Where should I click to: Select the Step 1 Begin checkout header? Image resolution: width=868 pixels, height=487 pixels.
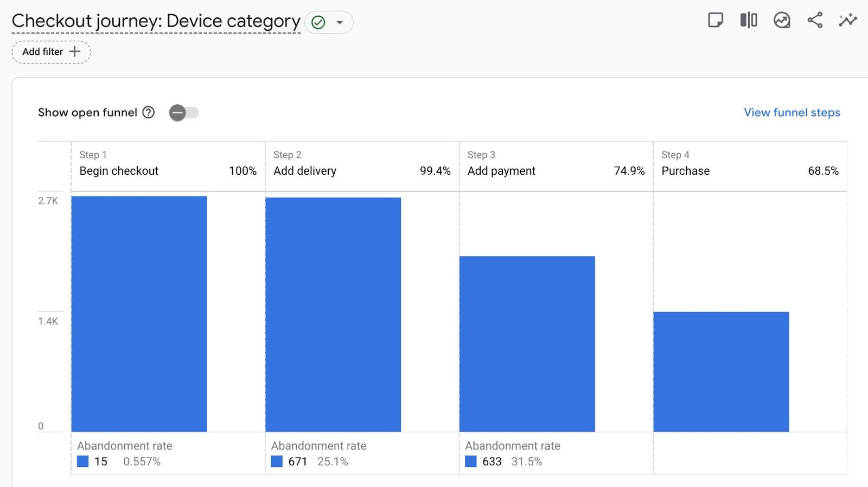pos(168,163)
